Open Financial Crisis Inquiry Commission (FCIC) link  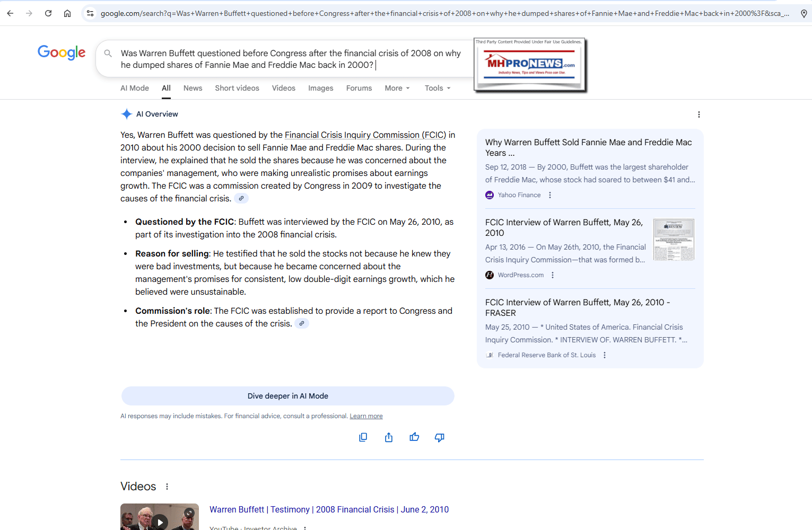pyautogui.click(x=365, y=135)
